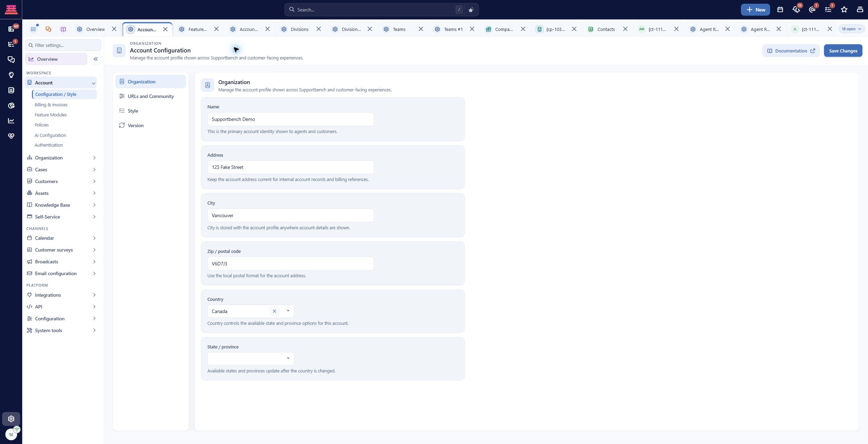Open notifications bell with 12 badge
This screenshot has width=868, height=444.
point(796,10)
